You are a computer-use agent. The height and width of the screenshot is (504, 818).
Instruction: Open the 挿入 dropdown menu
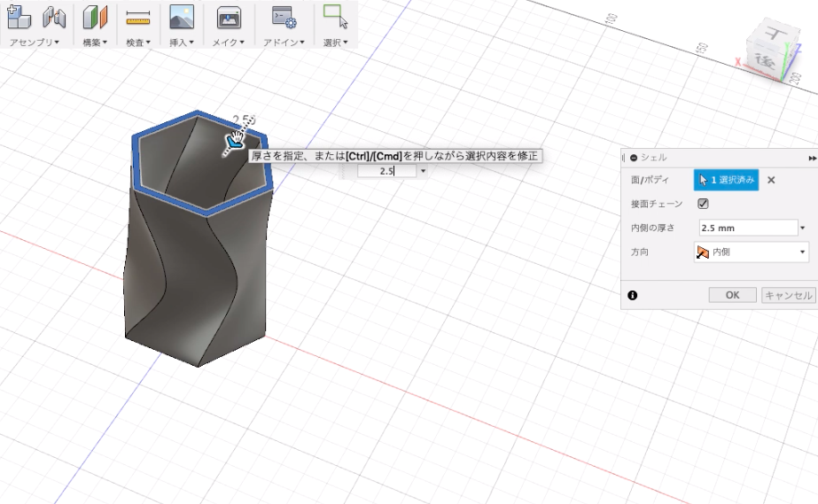[182, 43]
